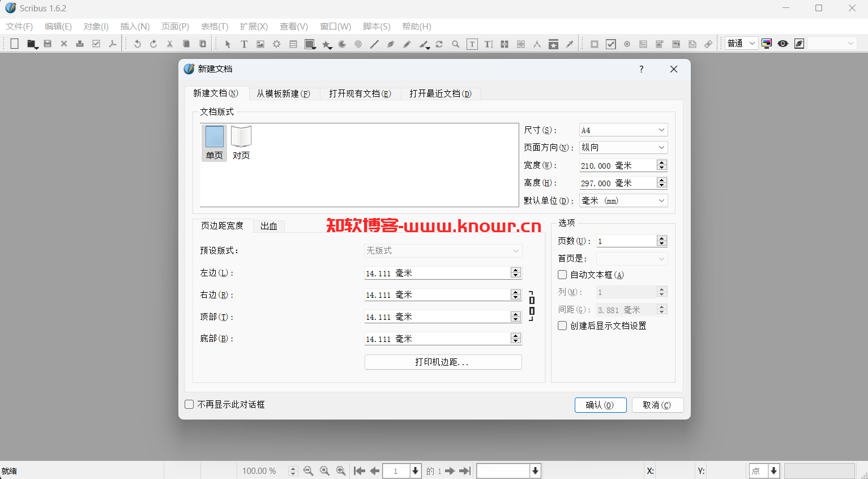Open the 脚本(S) menu

click(x=377, y=27)
